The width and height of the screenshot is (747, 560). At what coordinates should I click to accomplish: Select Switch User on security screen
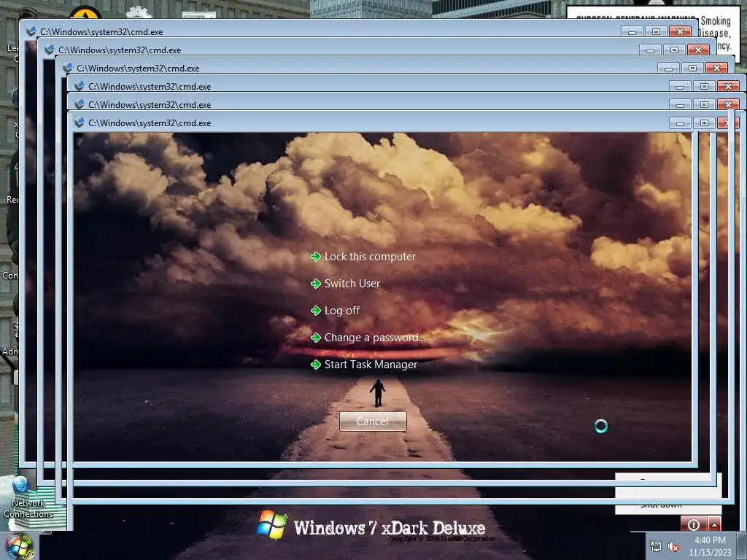(x=345, y=284)
